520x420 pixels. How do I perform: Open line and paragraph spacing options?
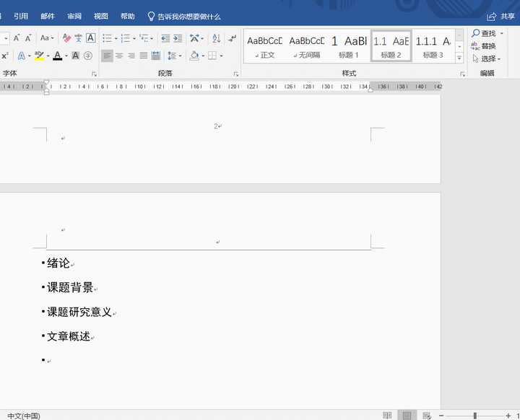pos(172,56)
